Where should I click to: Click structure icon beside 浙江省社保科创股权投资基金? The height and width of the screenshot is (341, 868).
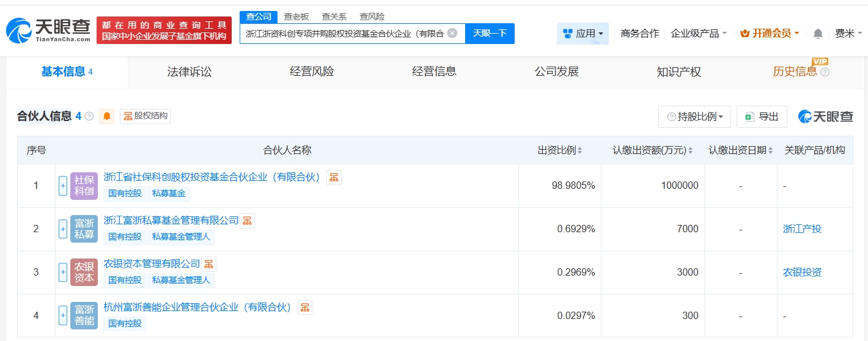click(x=334, y=177)
